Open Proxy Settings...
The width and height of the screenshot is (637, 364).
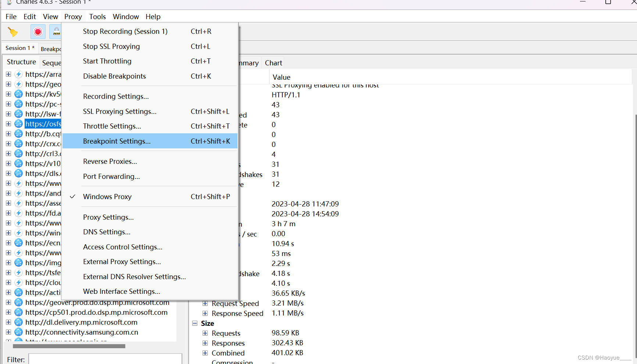pos(150,217)
